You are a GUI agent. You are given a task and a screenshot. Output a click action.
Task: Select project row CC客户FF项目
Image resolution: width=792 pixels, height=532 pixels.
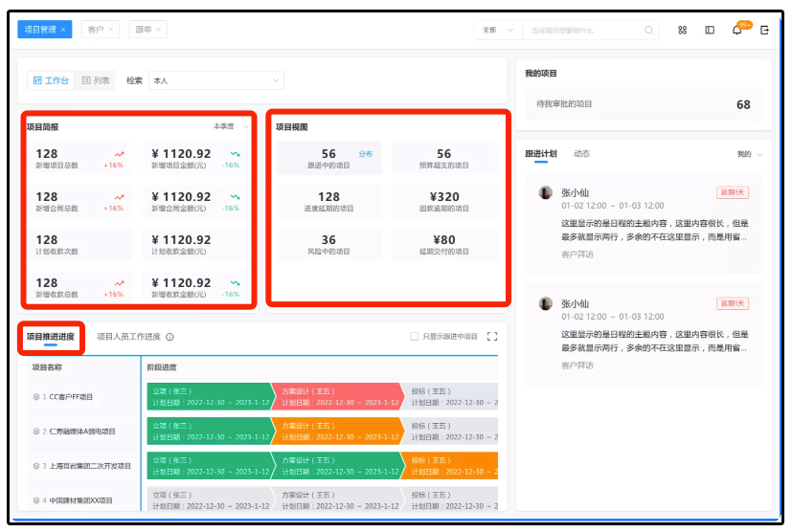coord(83,397)
